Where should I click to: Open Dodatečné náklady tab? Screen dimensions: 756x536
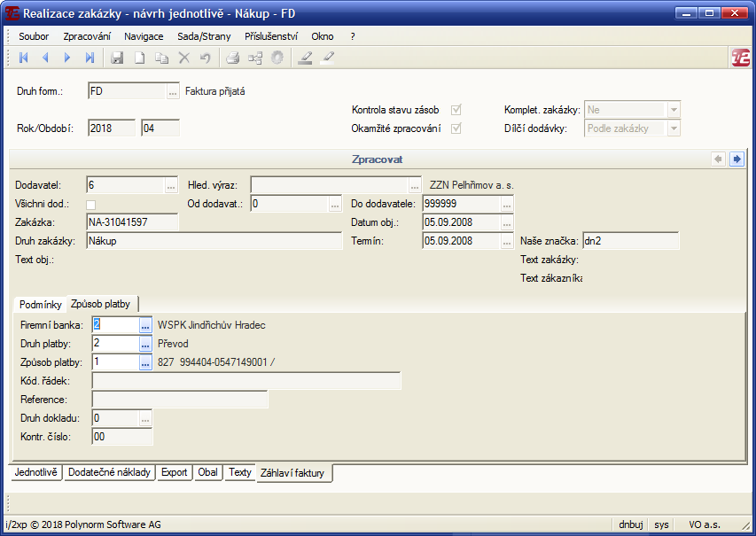[x=109, y=472]
